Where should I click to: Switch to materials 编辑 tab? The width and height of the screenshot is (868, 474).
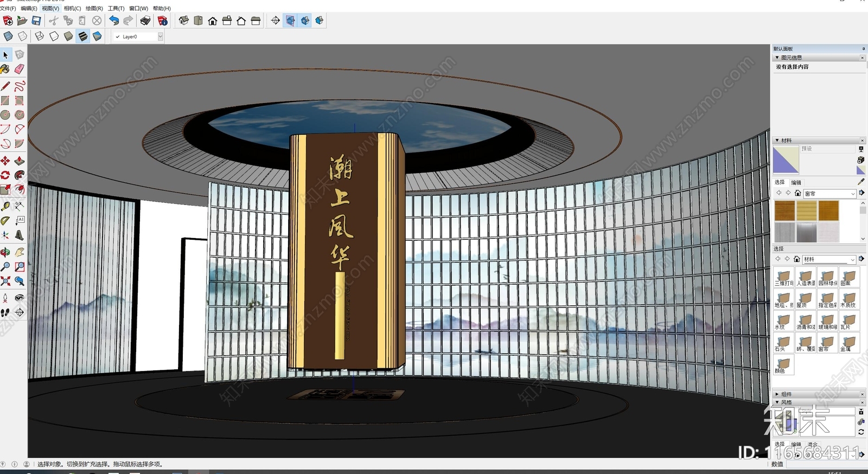[x=796, y=183]
